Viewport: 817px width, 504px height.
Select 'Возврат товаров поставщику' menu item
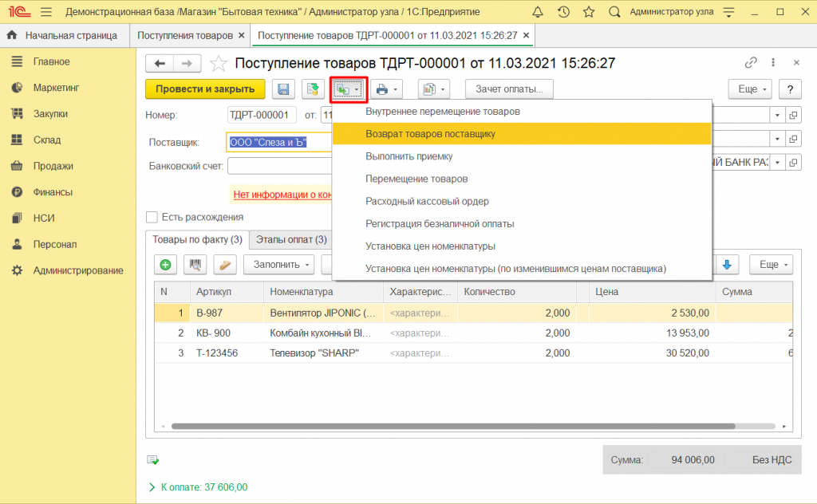(430, 134)
